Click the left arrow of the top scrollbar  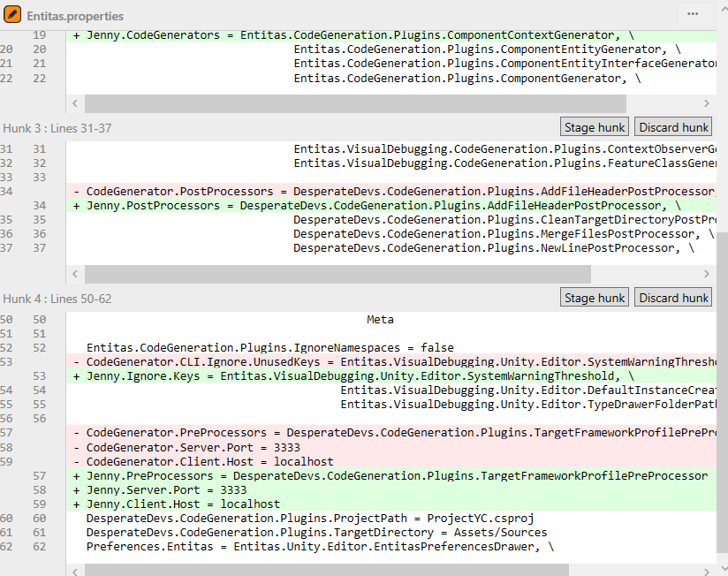click(x=74, y=102)
